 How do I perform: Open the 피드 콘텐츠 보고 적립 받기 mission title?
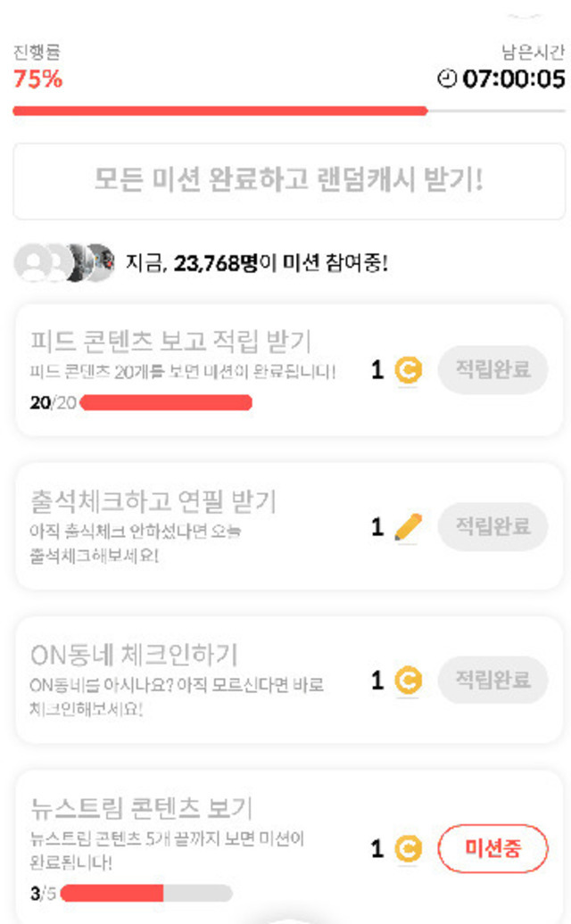170,342
